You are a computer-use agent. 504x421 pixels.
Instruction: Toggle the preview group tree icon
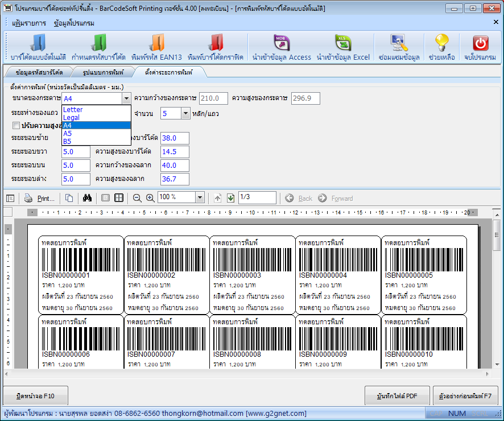[x=10, y=199]
